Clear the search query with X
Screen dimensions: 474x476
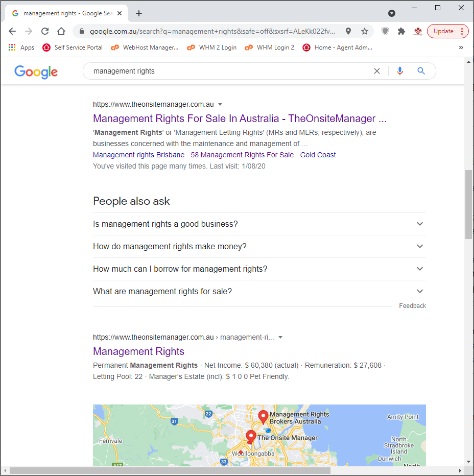point(377,71)
